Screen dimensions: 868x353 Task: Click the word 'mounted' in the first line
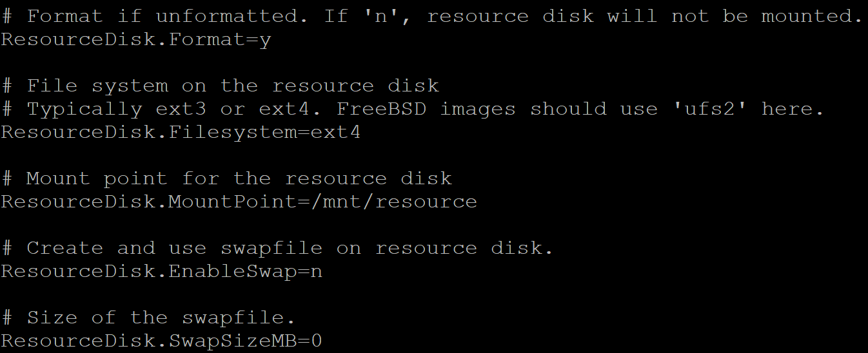pos(811,17)
